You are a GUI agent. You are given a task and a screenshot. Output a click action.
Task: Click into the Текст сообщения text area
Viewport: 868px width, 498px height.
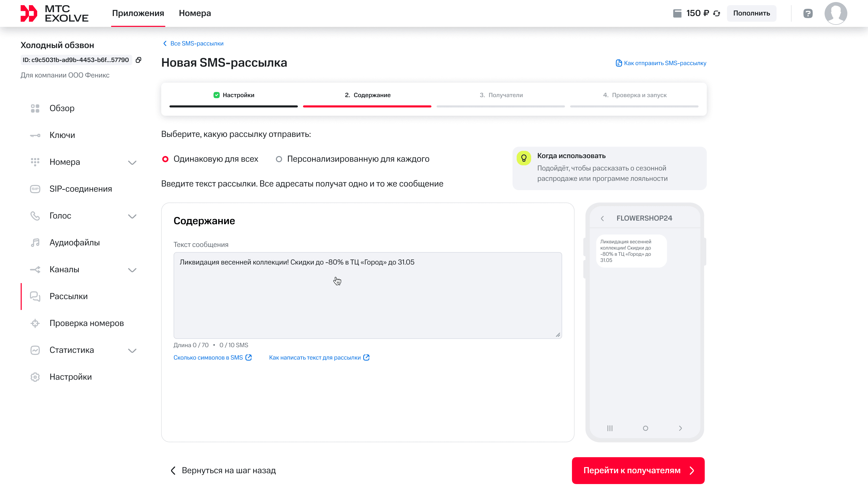[368, 295]
